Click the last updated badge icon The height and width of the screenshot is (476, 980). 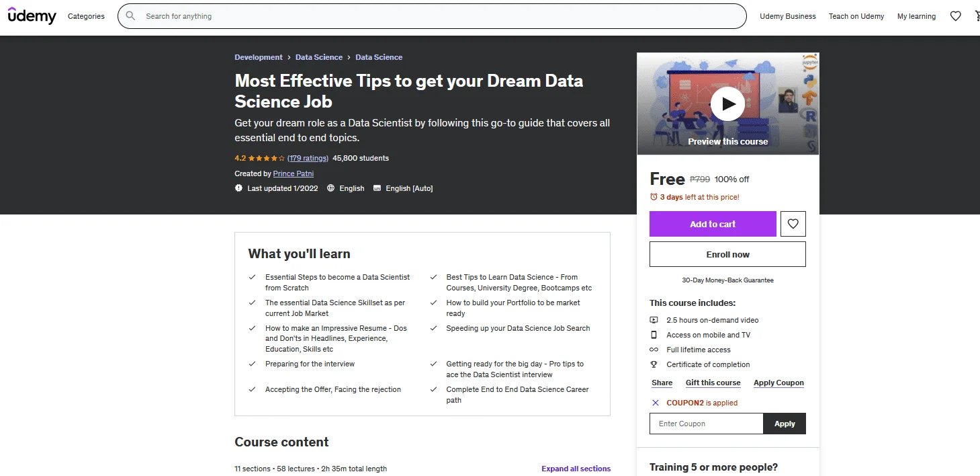[x=238, y=188]
